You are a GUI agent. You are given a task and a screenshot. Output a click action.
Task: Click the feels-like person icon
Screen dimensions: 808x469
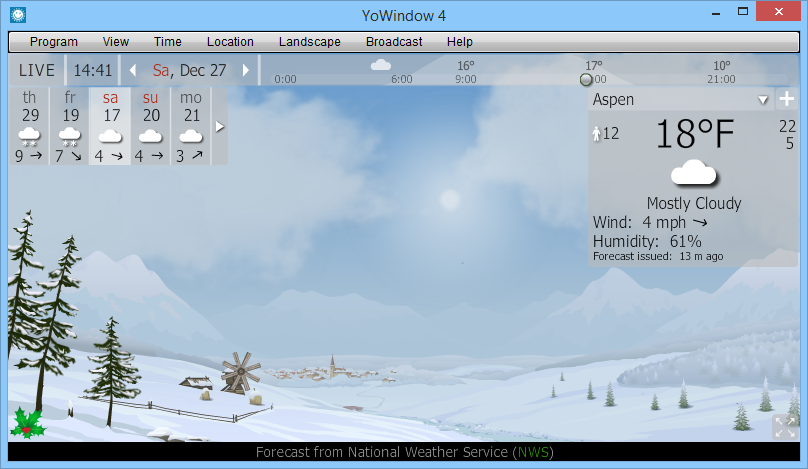597,133
